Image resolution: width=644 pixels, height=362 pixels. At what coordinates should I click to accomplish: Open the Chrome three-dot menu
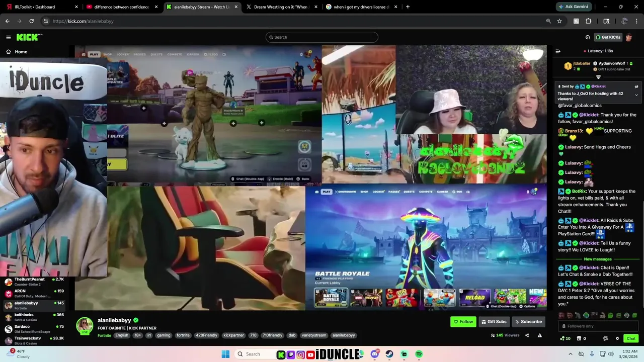pyautogui.click(x=637, y=21)
